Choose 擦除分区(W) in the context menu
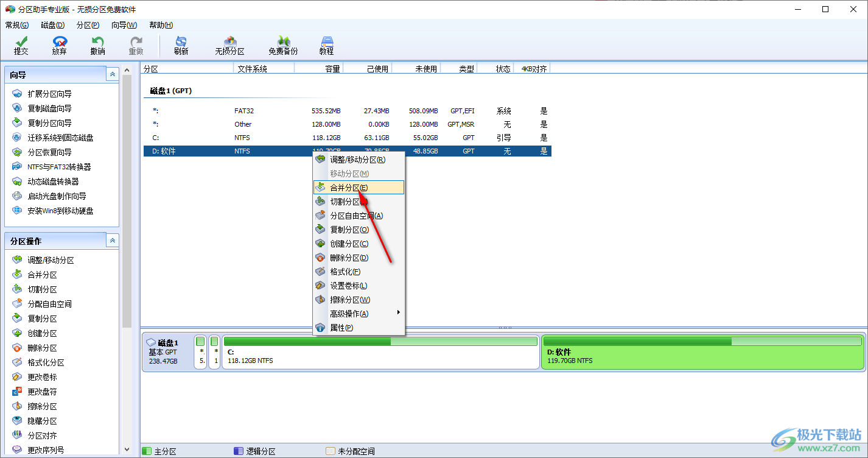The image size is (868, 458). [x=359, y=300]
